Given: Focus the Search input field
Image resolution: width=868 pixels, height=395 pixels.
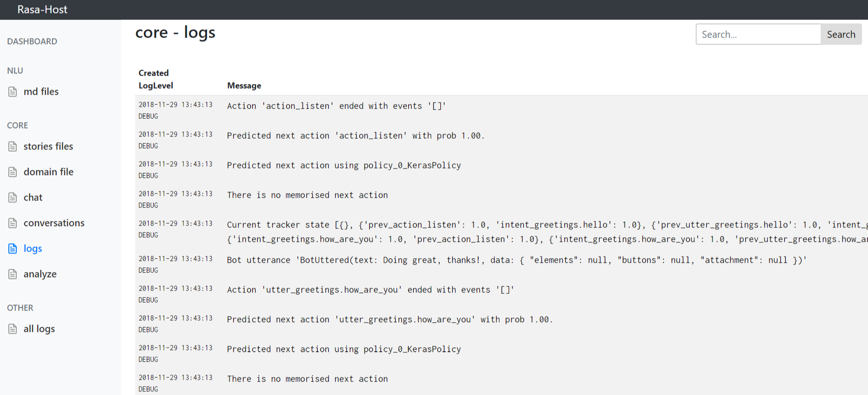Looking at the screenshot, I should pyautogui.click(x=758, y=34).
